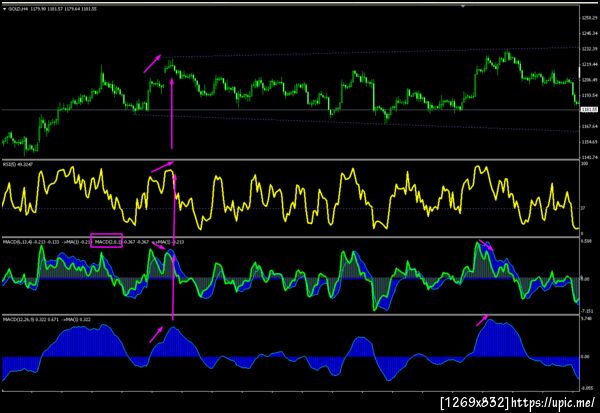
Task: Click the 1232.39 price scale label
Action: [589, 49]
